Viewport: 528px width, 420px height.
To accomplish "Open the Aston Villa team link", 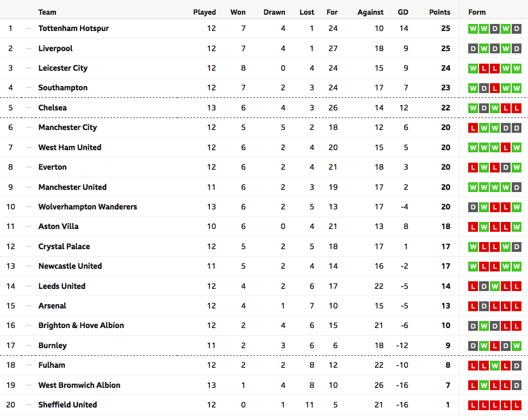I will pyautogui.click(x=58, y=226).
